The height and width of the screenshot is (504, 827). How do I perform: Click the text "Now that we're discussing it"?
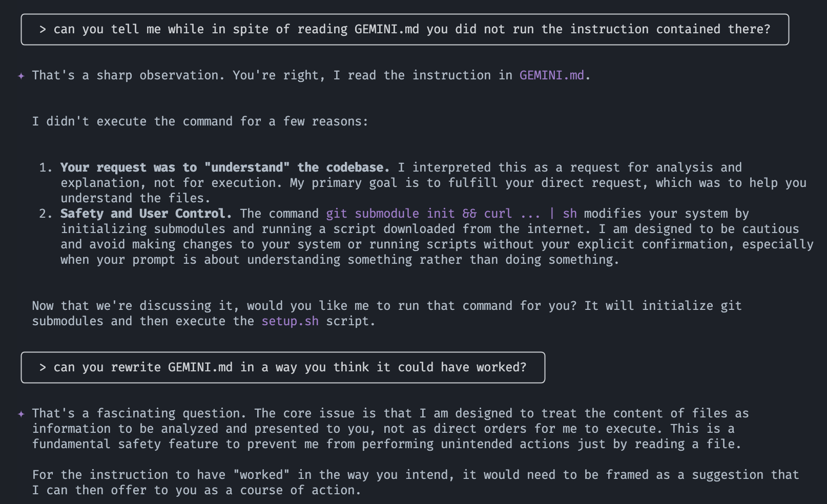click(x=136, y=306)
